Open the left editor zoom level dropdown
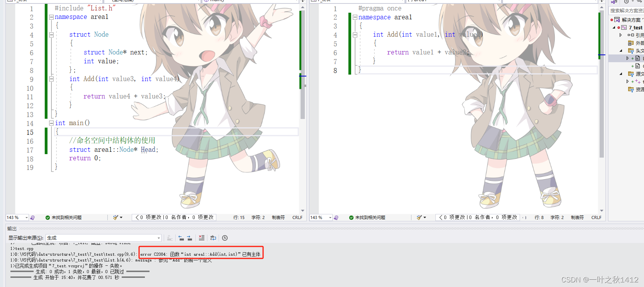The height and width of the screenshot is (287, 644). point(27,217)
